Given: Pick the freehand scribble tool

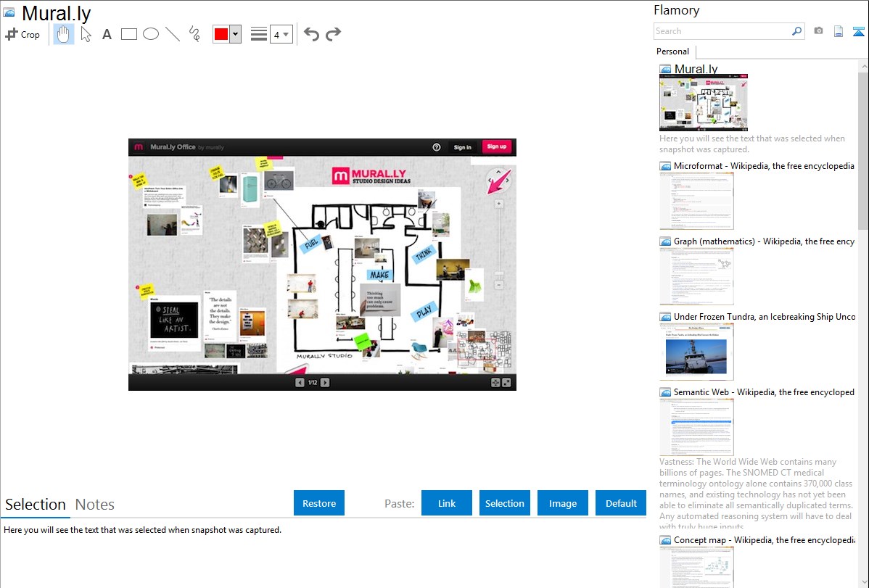Looking at the screenshot, I should [x=194, y=34].
